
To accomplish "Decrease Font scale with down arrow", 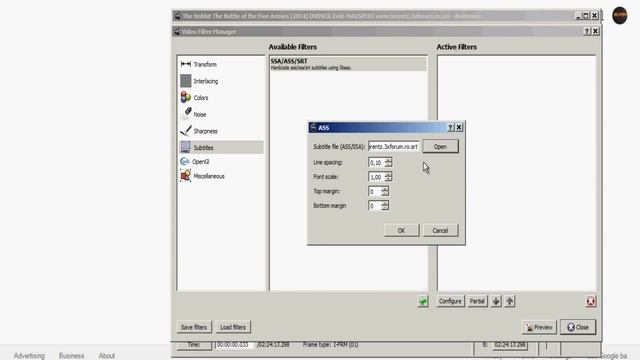I will coord(388,179).
